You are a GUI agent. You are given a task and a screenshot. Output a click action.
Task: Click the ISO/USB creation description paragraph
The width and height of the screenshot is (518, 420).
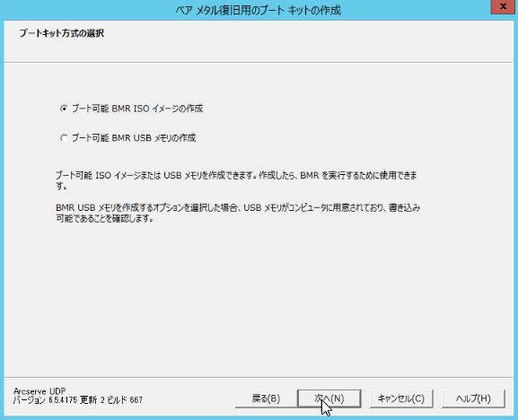click(236, 180)
